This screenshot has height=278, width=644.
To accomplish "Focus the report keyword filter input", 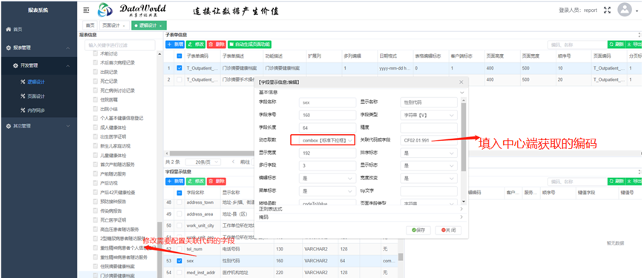I will tap(119, 45).
